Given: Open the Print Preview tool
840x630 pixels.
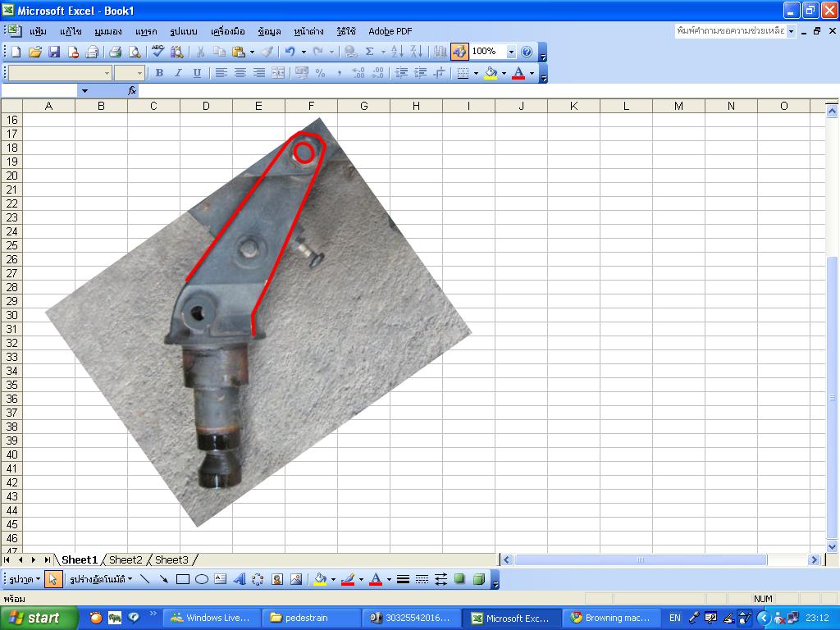Looking at the screenshot, I should click(135, 52).
